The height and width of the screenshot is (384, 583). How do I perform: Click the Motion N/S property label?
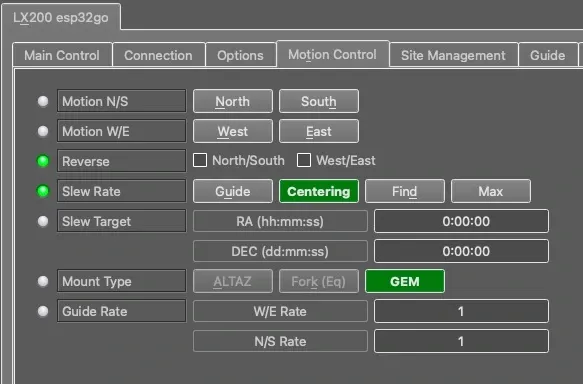coord(122,101)
